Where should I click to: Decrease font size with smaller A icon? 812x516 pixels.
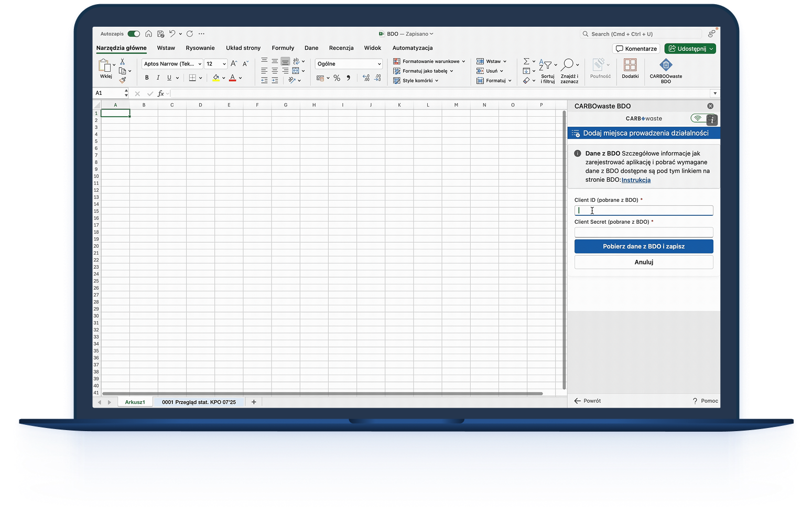click(245, 63)
